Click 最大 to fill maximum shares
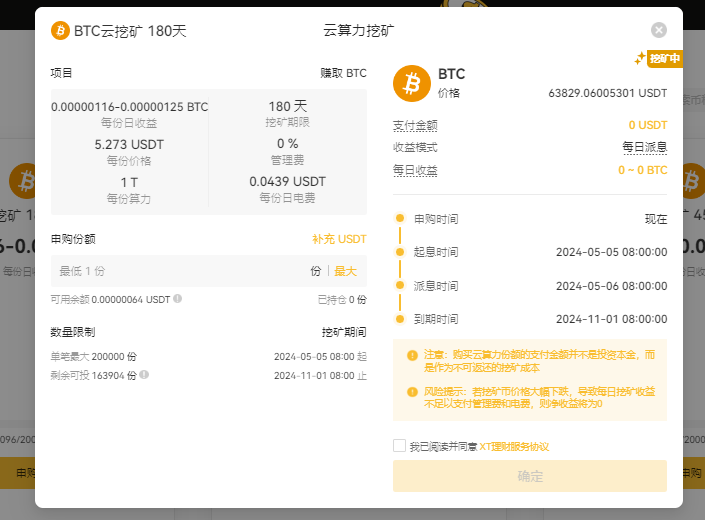This screenshot has width=705, height=520. pyautogui.click(x=345, y=271)
